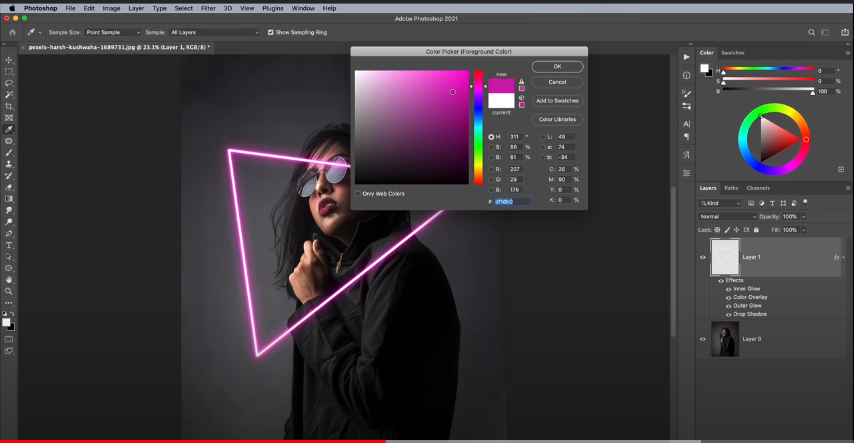Click OK in the Color Picker
Screen dimensions: 854x443
pyautogui.click(x=557, y=67)
